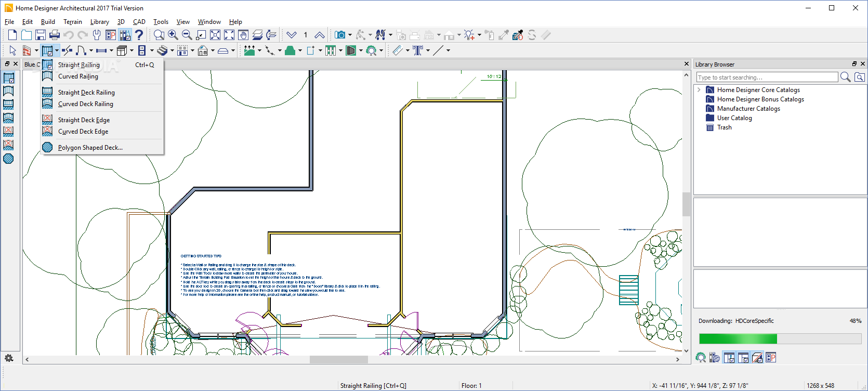Expand the line tools dropdown arrow

(448, 50)
